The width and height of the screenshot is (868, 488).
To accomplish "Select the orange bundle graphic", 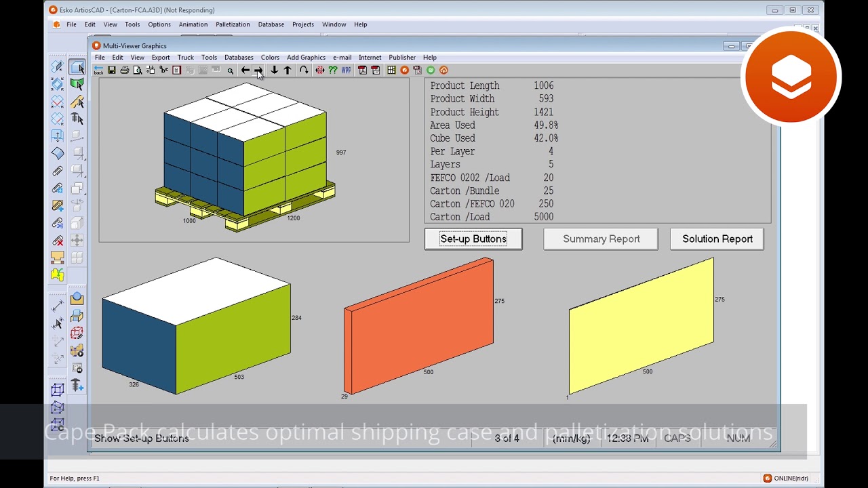I will pos(418,325).
